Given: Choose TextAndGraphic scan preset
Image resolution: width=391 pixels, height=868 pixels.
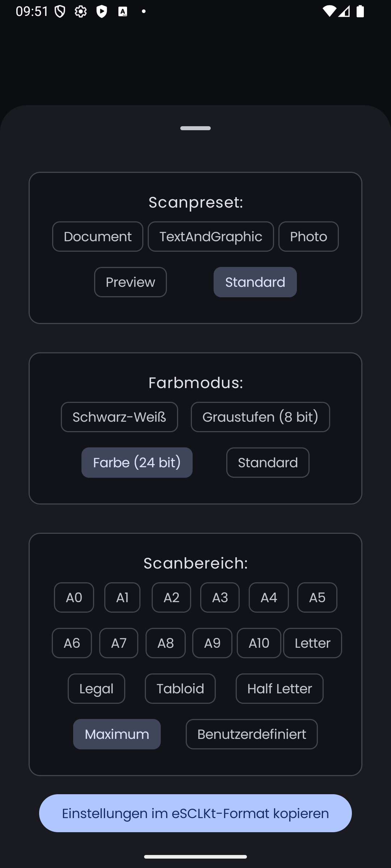Looking at the screenshot, I should click(211, 237).
